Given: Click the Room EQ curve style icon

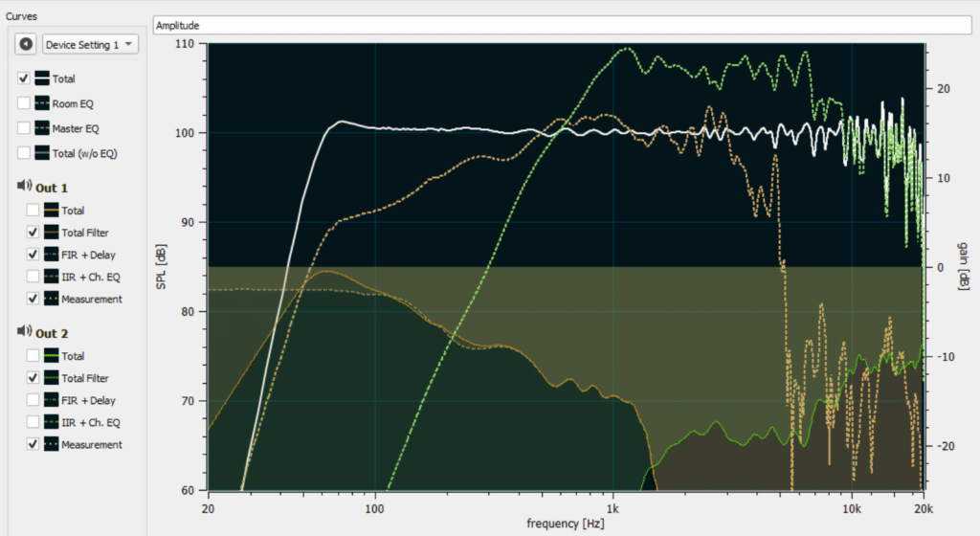Looking at the screenshot, I should [x=42, y=103].
